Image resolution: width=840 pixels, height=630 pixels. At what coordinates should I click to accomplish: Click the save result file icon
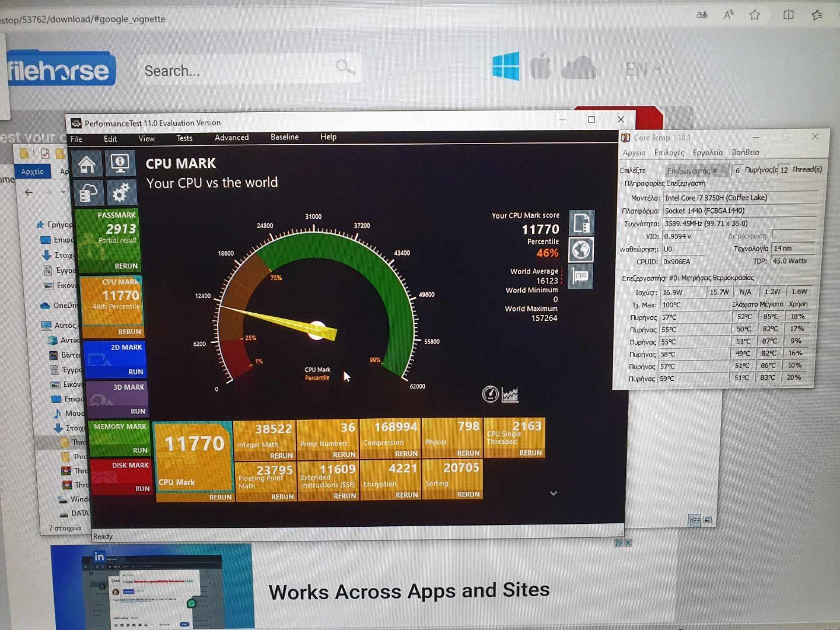[x=582, y=223]
